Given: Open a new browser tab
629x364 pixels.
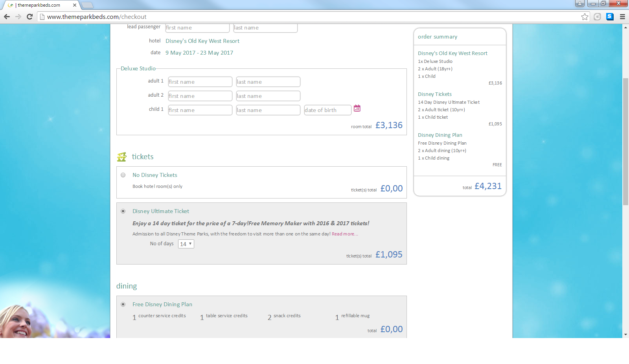Looking at the screenshot, I should [x=87, y=5].
